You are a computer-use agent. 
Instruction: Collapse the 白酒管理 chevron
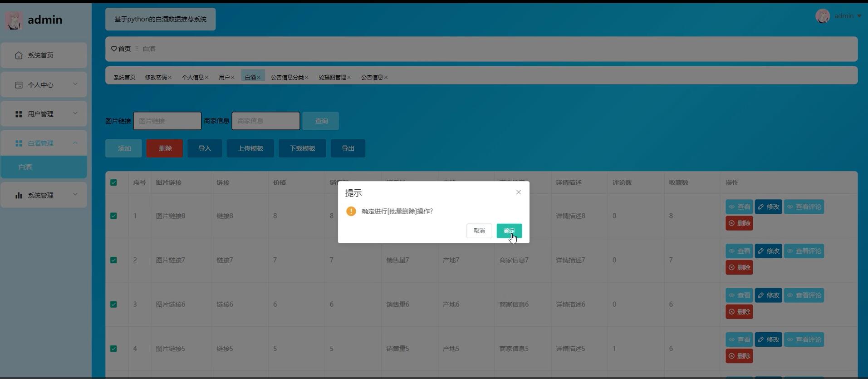coord(75,143)
